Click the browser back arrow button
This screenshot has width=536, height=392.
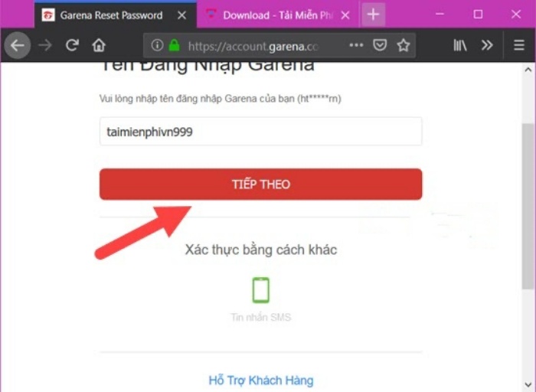pos(17,45)
